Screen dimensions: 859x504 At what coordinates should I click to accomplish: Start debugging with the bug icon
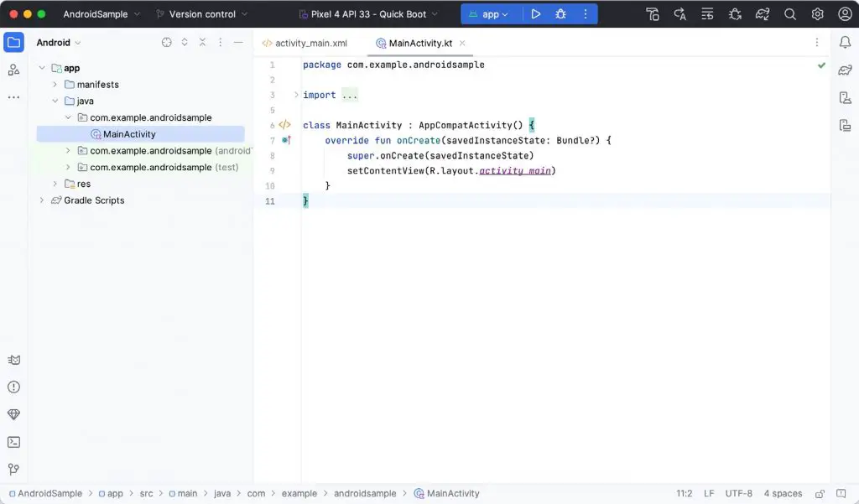pos(560,13)
